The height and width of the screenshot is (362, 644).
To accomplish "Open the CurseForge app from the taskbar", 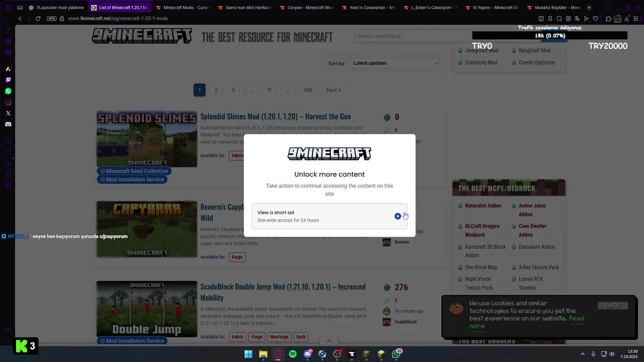I will coord(352,354).
